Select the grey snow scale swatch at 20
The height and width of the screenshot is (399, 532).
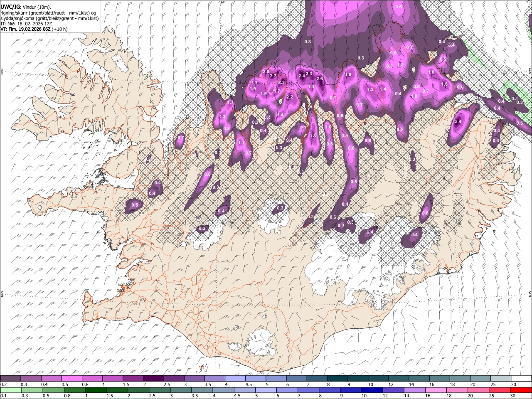[x=480, y=378]
